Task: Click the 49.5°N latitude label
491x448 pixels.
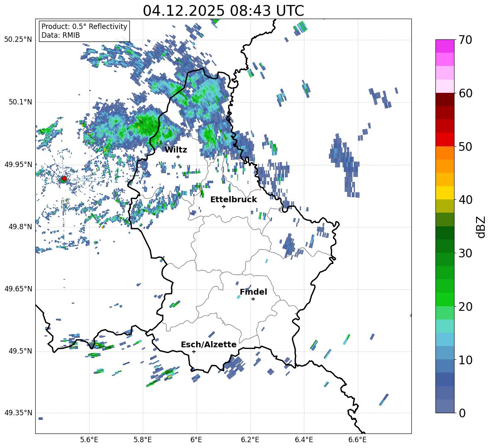Action: pyautogui.click(x=20, y=351)
